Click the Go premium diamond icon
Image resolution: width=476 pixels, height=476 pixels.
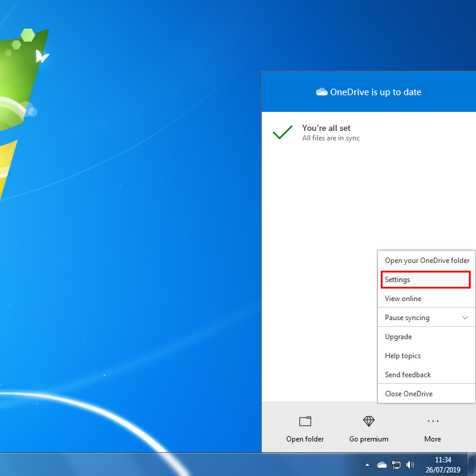[368, 421]
